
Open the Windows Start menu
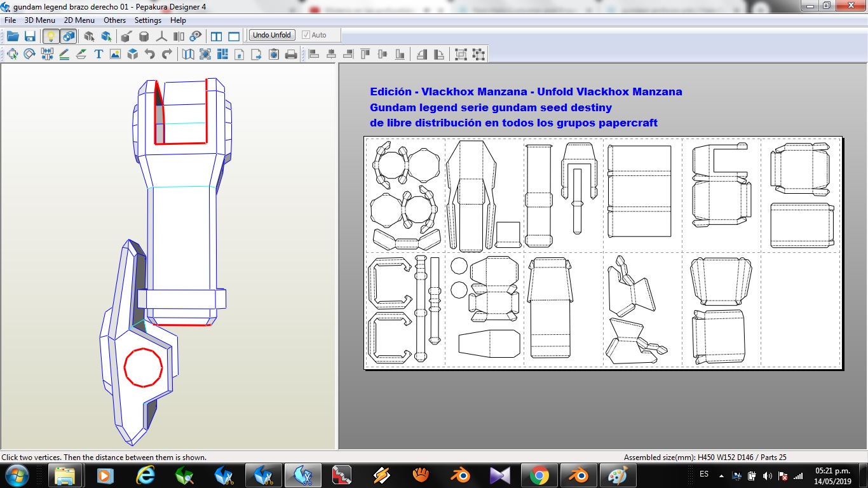click(x=17, y=475)
